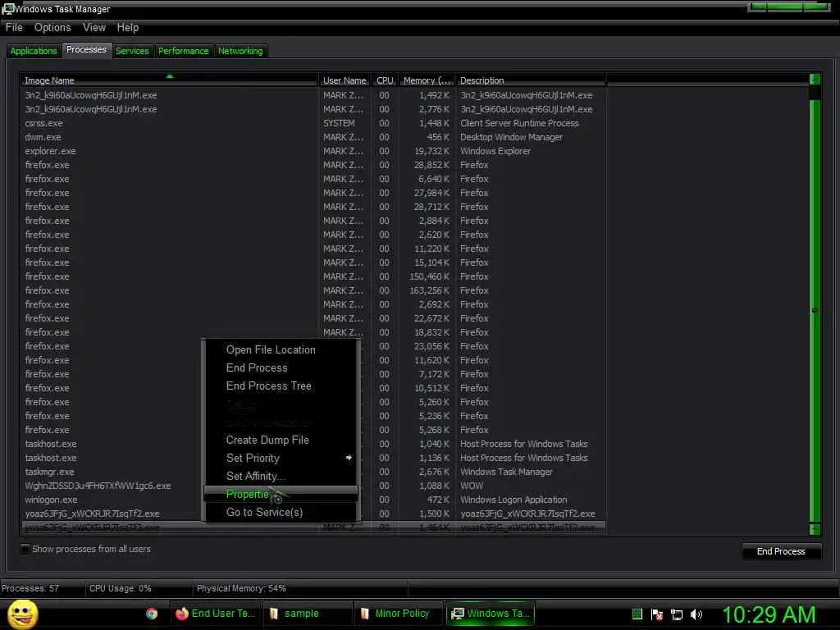
Task: Click the WOW description cell
Action: click(x=472, y=486)
